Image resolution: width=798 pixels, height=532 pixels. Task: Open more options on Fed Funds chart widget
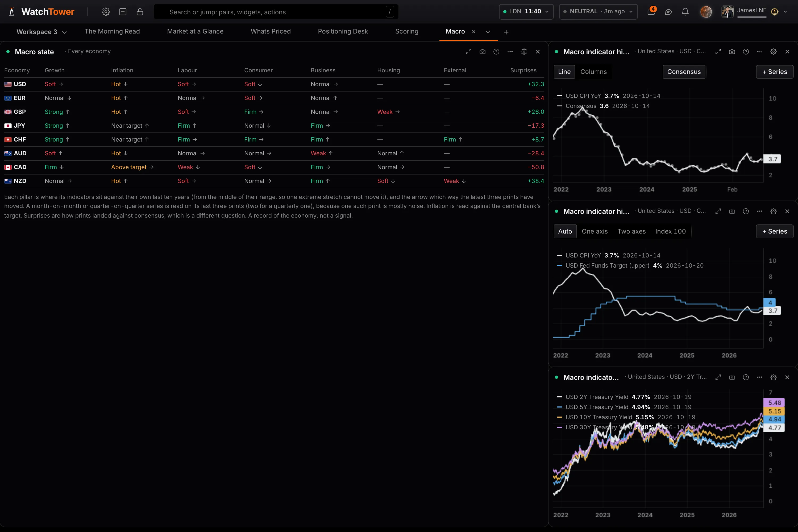(x=760, y=211)
